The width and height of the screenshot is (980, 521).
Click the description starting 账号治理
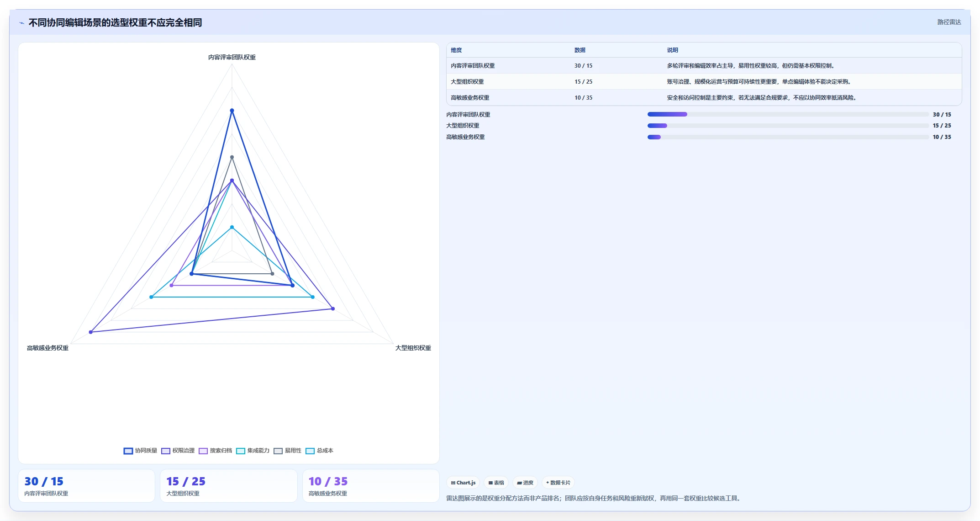[x=759, y=82]
